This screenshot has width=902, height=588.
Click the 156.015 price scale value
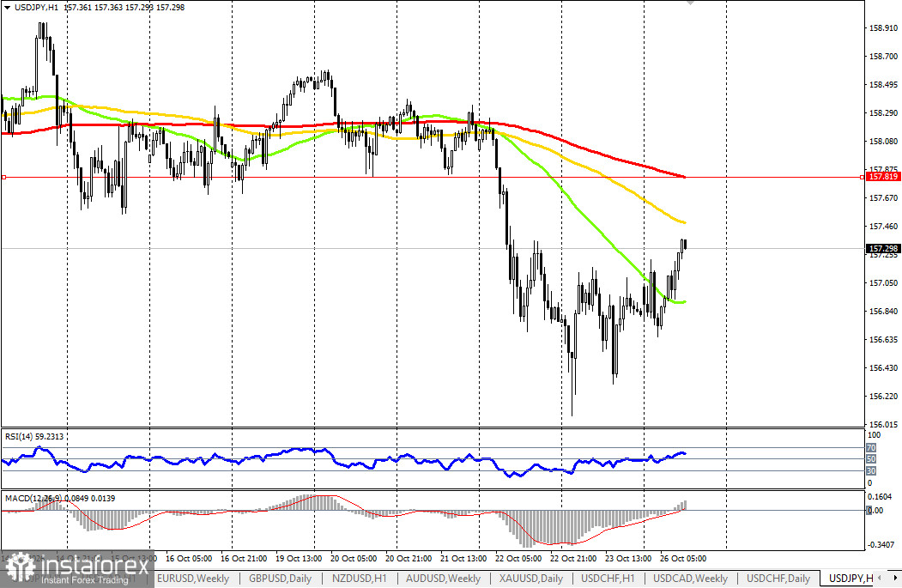click(x=884, y=424)
